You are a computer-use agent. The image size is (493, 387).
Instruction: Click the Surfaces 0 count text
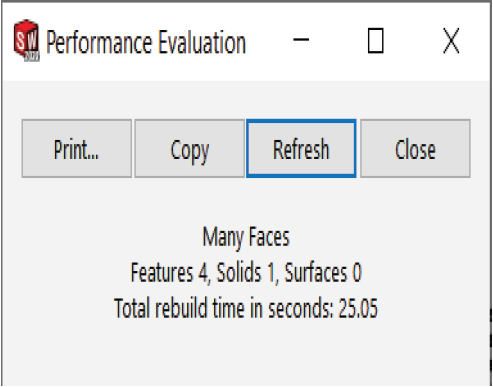click(323, 273)
